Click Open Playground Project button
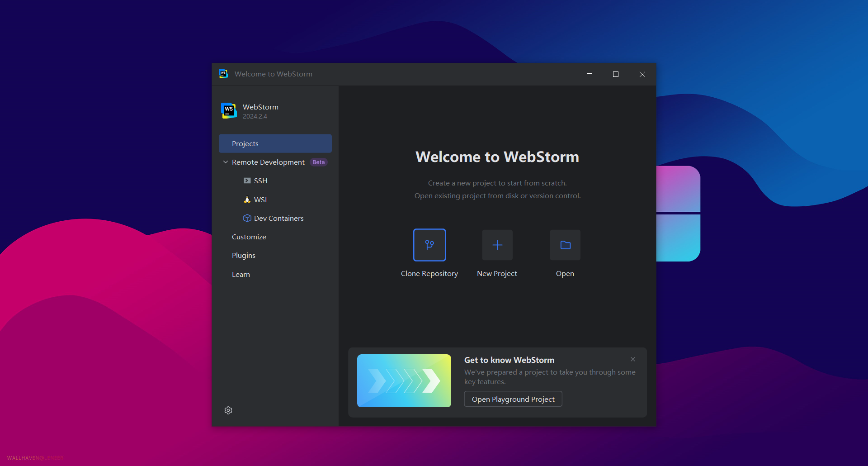 513,399
